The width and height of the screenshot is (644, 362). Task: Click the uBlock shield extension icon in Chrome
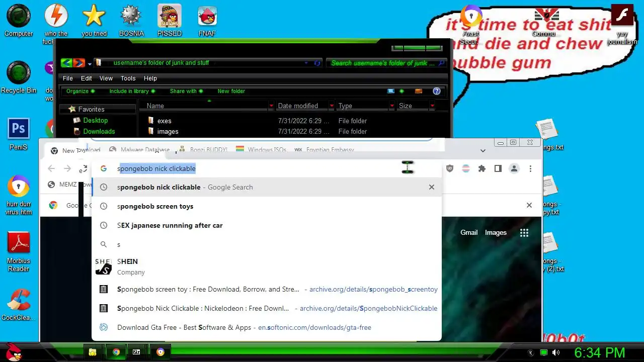point(450,169)
